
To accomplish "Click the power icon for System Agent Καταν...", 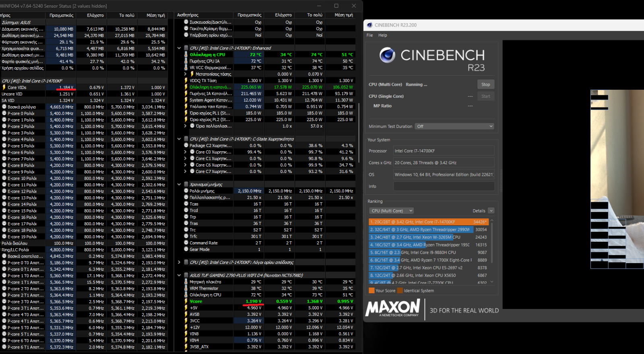I will [x=186, y=100].
